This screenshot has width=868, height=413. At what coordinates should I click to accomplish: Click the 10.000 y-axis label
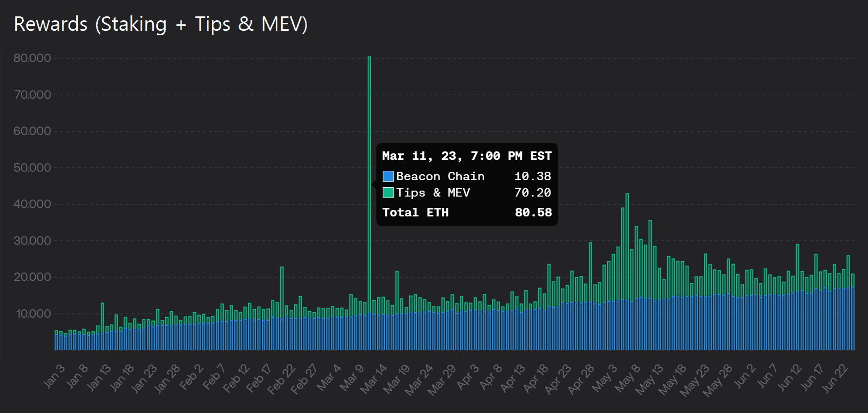coord(33,314)
